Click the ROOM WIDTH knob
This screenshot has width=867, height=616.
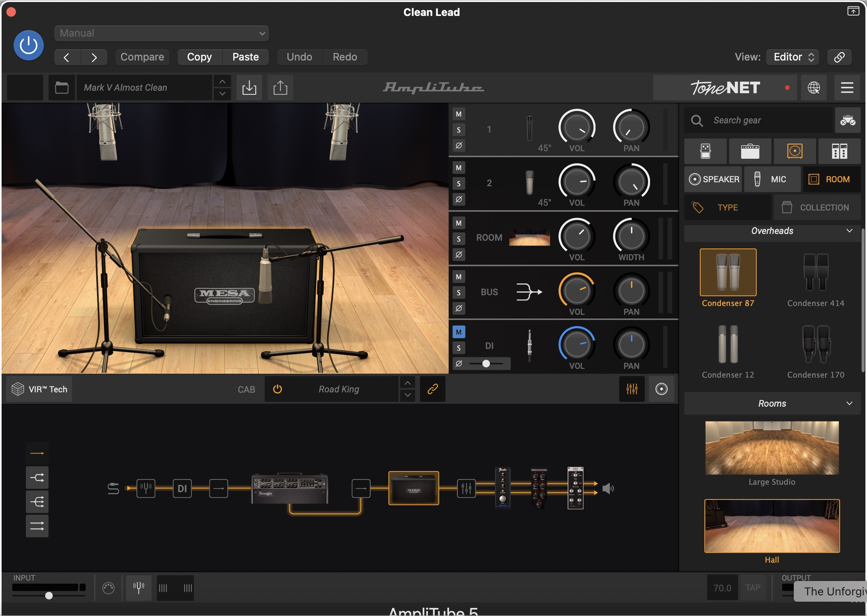(x=631, y=236)
